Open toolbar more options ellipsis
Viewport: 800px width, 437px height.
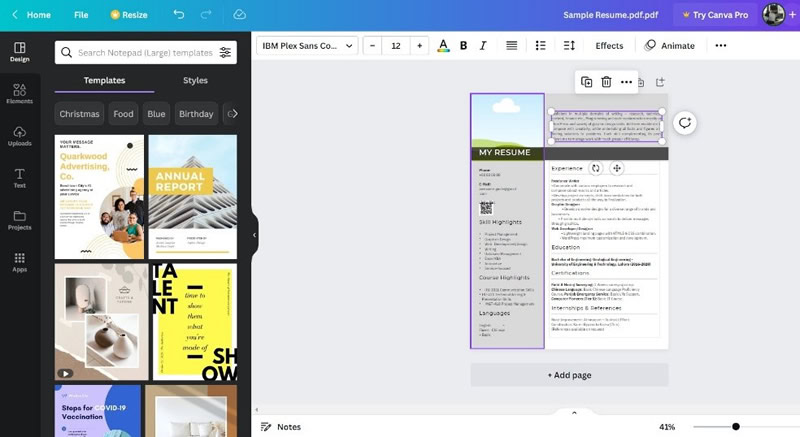[x=720, y=46]
